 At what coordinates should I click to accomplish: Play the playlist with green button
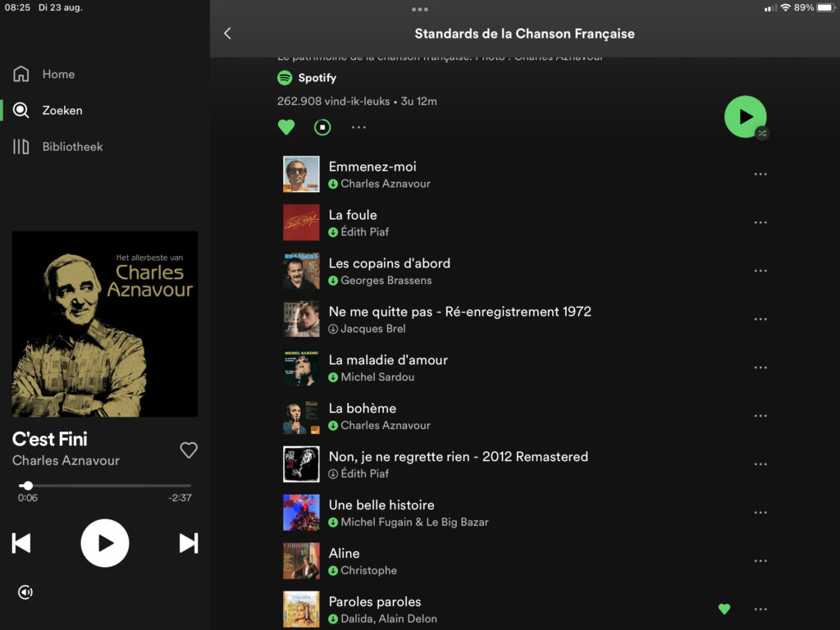coord(745,116)
